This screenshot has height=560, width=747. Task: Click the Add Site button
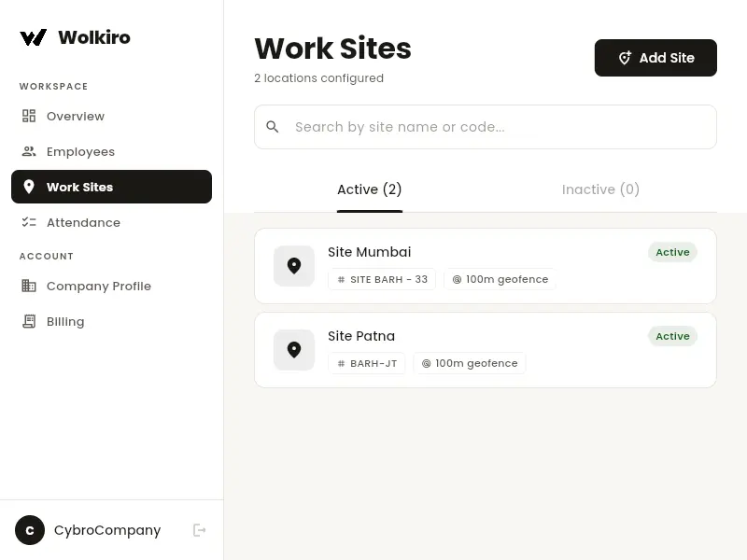pos(655,58)
